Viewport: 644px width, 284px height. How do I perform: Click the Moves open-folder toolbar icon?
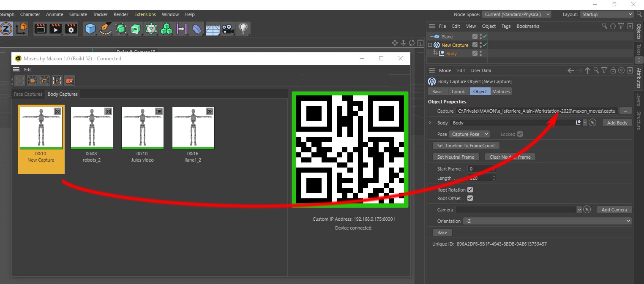(32, 81)
